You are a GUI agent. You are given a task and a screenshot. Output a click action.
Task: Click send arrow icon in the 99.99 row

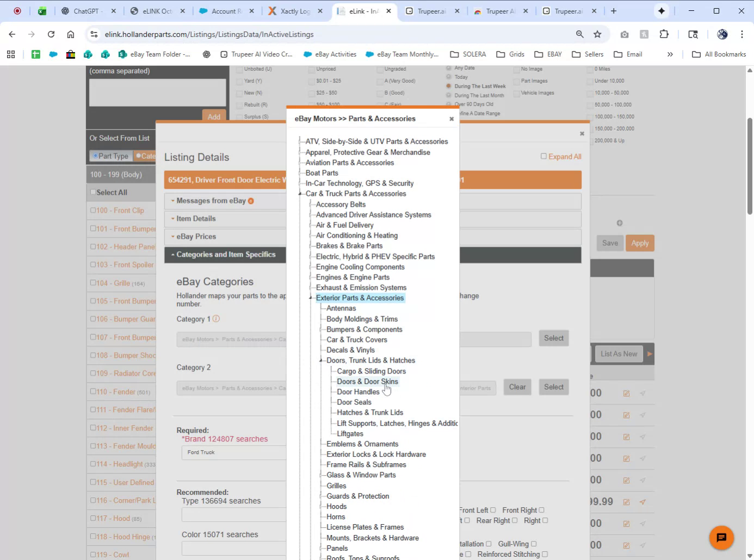pyautogui.click(x=642, y=502)
